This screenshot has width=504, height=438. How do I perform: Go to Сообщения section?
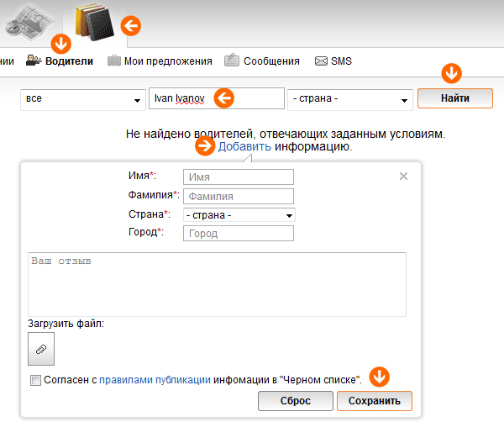coord(262,61)
